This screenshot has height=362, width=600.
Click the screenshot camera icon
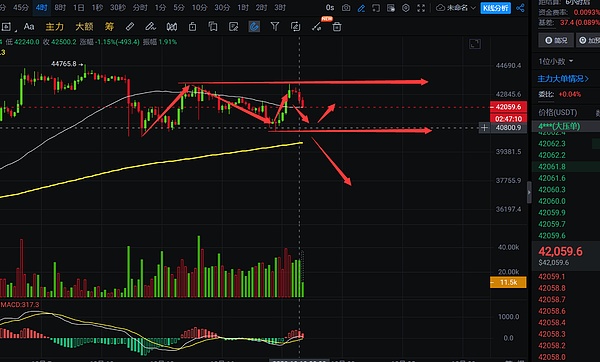pyautogui.click(x=346, y=8)
